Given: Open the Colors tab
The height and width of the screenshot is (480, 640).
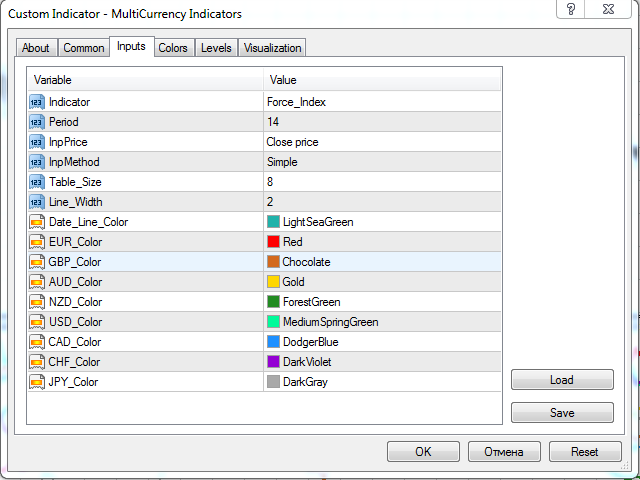Looking at the screenshot, I should coord(173,48).
